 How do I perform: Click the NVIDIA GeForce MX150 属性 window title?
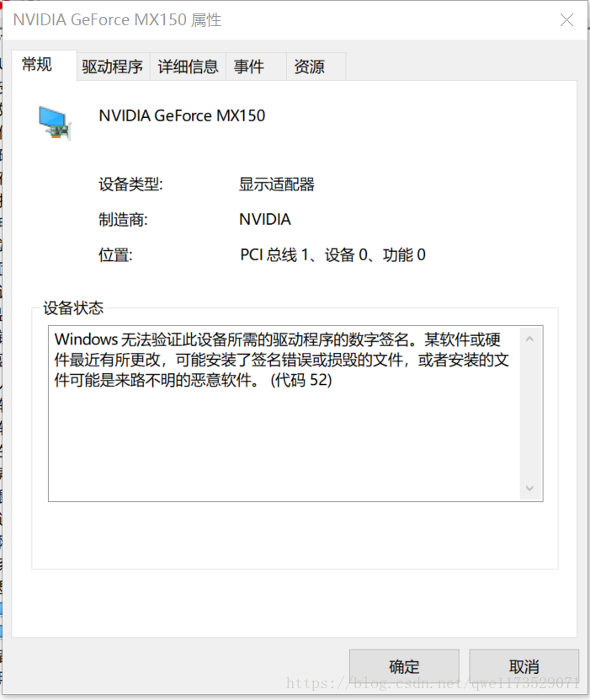pyautogui.click(x=117, y=19)
